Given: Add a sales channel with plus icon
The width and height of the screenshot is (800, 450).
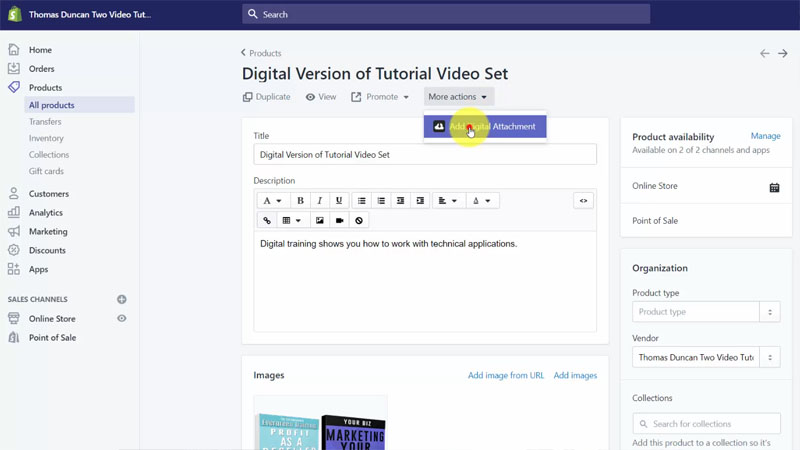Looking at the screenshot, I should point(122,299).
